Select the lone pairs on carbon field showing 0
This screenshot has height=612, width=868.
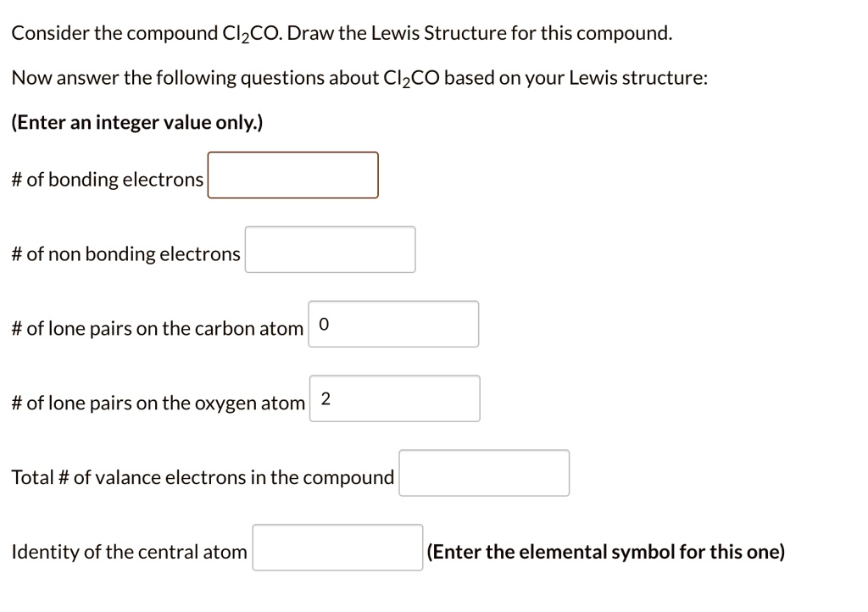(x=394, y=324)
